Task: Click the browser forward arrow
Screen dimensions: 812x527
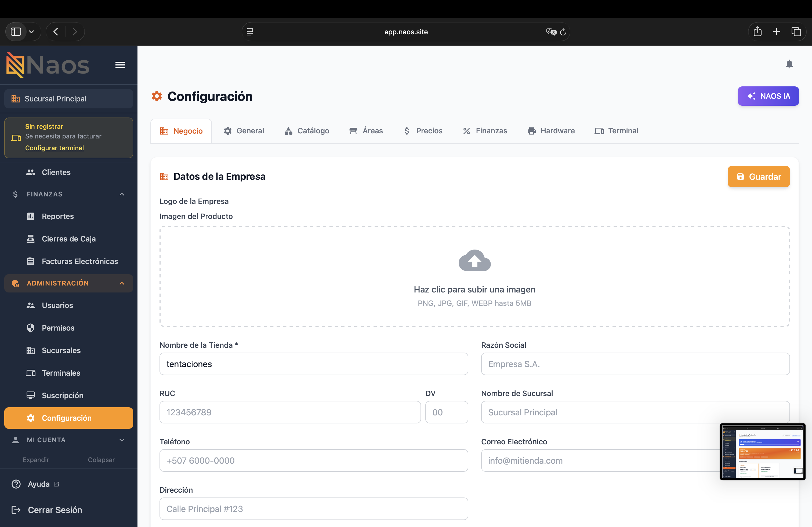Action: (75, 32)
